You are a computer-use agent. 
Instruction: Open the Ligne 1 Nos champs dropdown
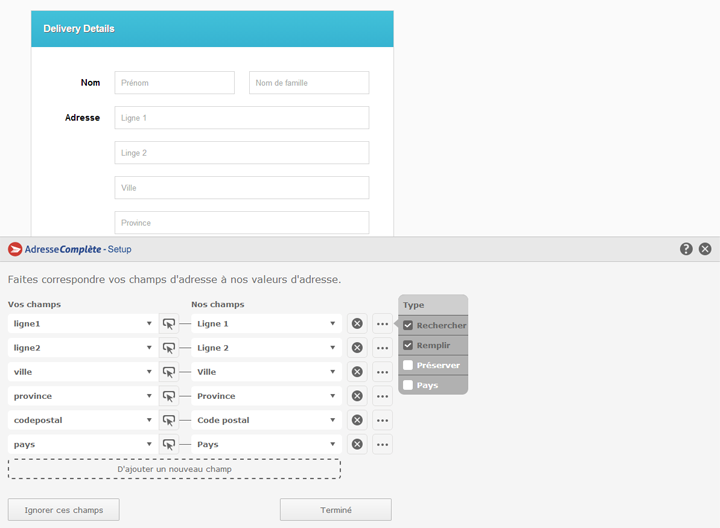point(266,324)
